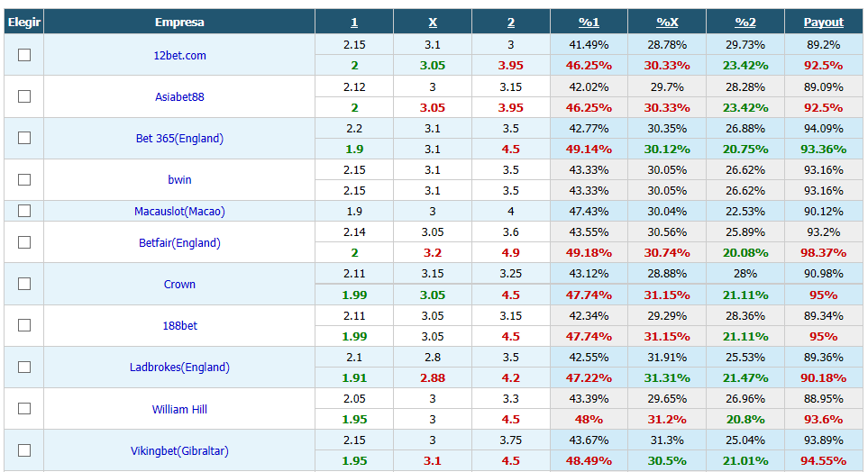
Task: Select Betfair opening home odds 2.14
Action: 354,232
